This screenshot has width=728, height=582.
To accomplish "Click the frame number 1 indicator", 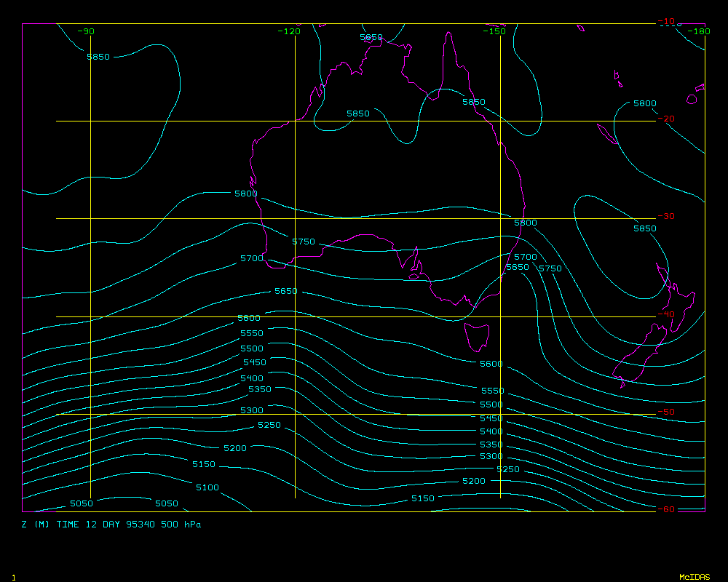I will click(13, 578).
